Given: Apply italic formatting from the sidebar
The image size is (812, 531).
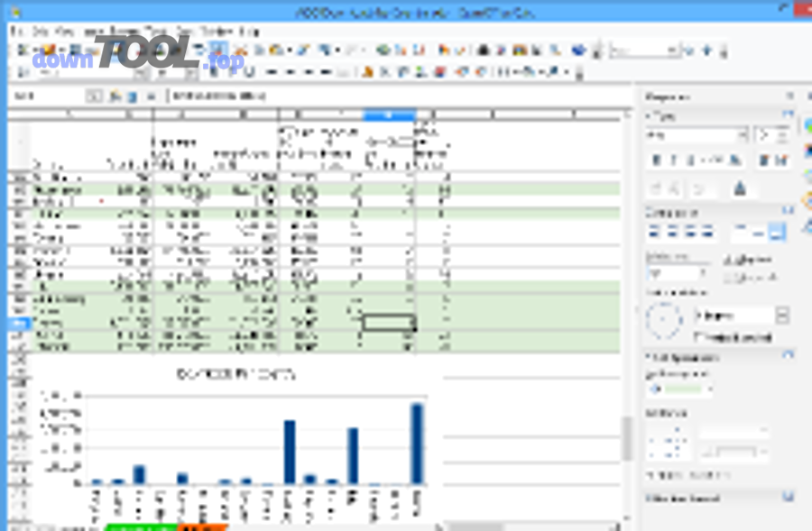Looking at the screenshot, I should pyautogui.click(x=673, y=160).
